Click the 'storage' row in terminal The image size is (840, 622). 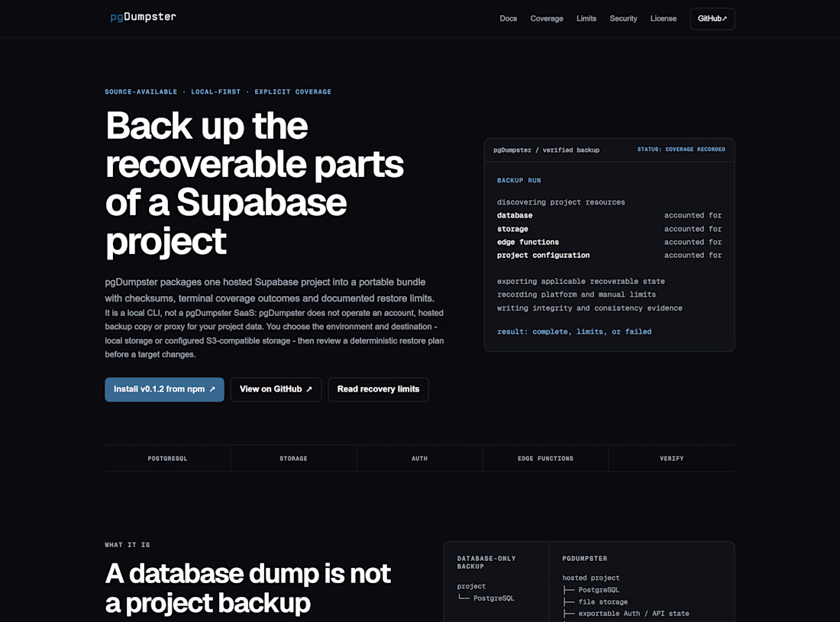609,228
